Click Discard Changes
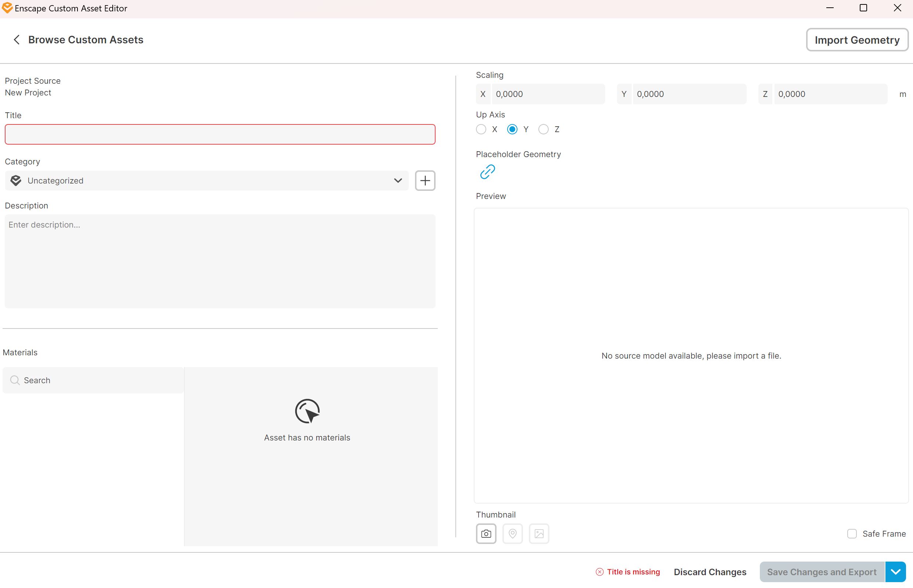This screenshot has height=588, width=913. pos(710,572)
